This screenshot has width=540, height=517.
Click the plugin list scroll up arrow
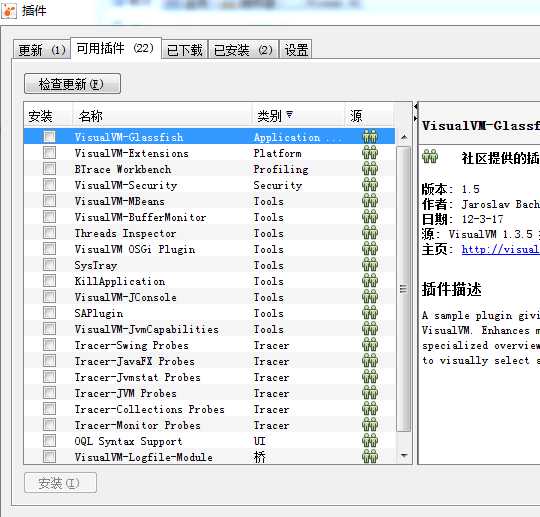404,137
